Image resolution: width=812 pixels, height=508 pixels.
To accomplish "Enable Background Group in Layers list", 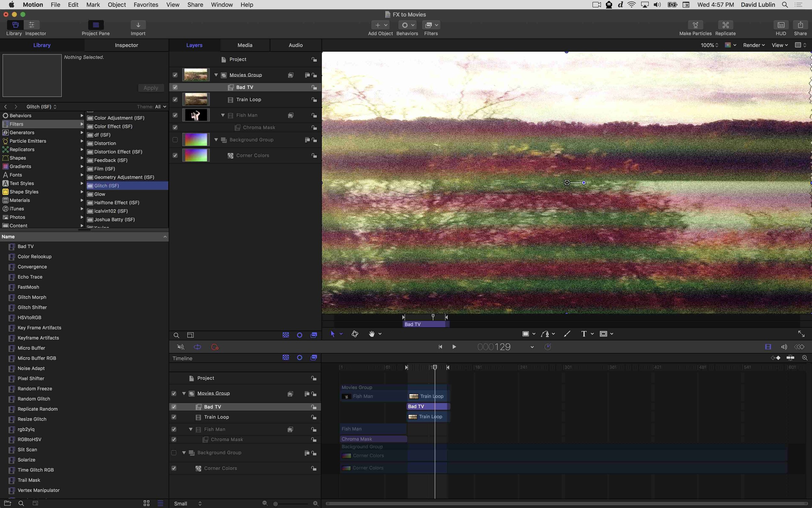I will (x=175, y=140).
